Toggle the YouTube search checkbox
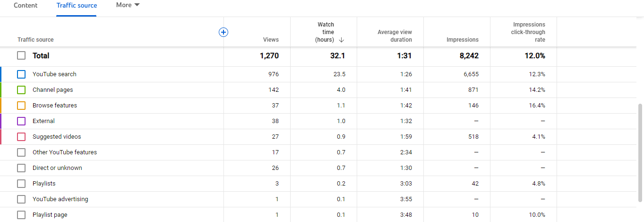 coord(21,74)
